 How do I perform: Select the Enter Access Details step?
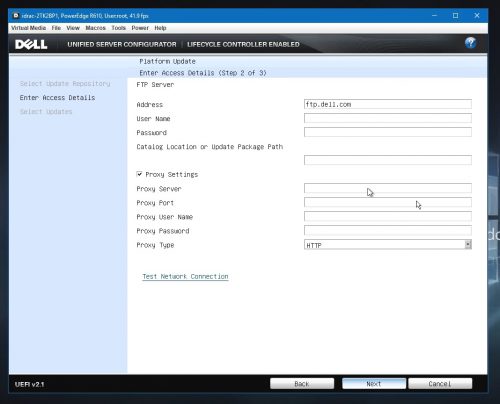click(x=57, y=98)
